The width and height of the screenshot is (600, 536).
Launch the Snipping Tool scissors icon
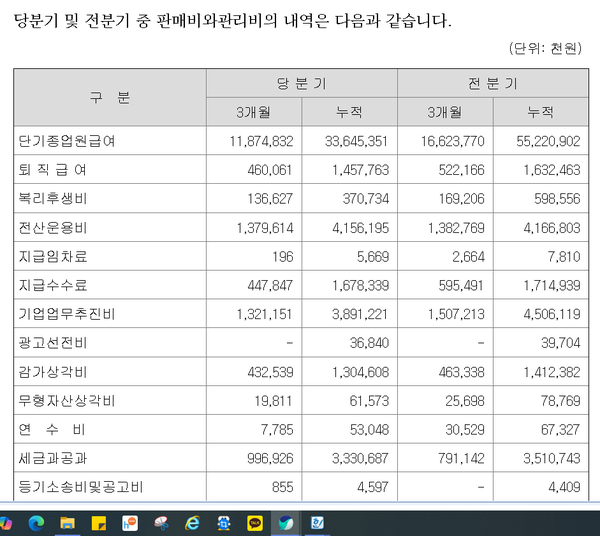point(161,523)
